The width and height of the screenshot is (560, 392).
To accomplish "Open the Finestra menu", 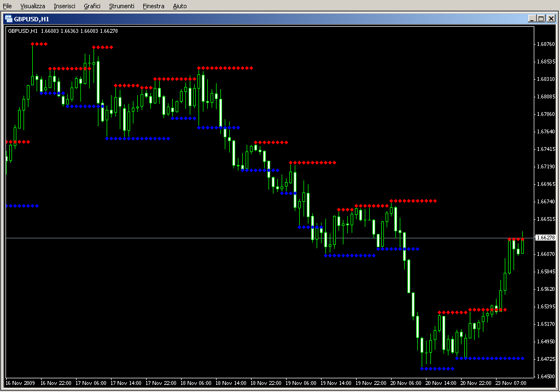I will (x=153, y=6).
